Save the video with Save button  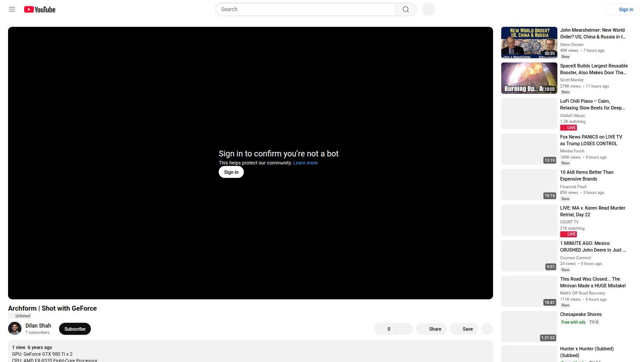[x=464, y=329]
